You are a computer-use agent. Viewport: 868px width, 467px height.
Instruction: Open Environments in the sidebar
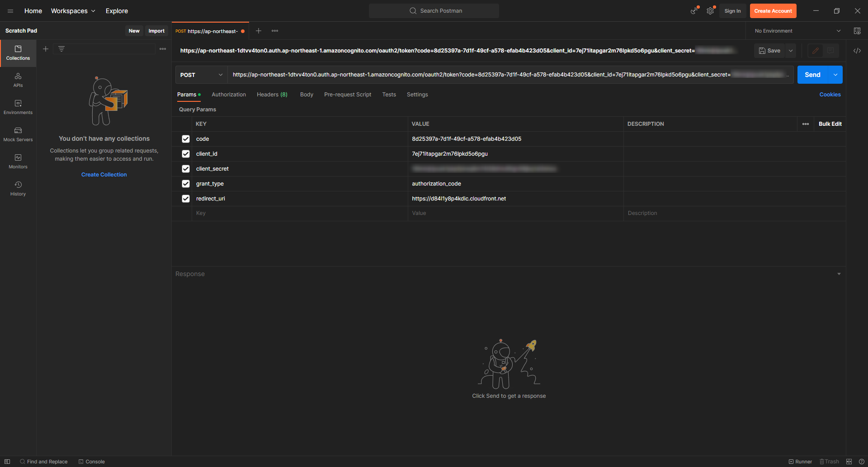point(18,107)
